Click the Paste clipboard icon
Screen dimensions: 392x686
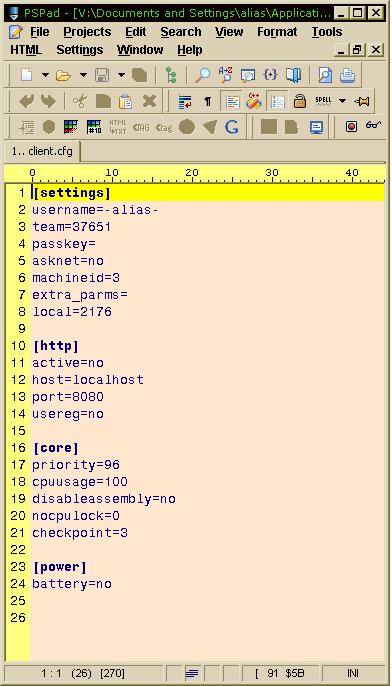pos(126,101)
